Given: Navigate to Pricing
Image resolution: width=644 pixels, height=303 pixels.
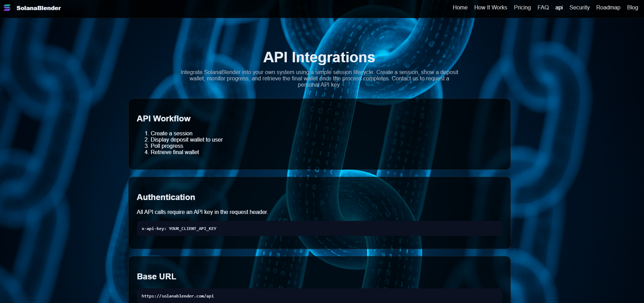Looking at the screenshot, I should (522, 7).
